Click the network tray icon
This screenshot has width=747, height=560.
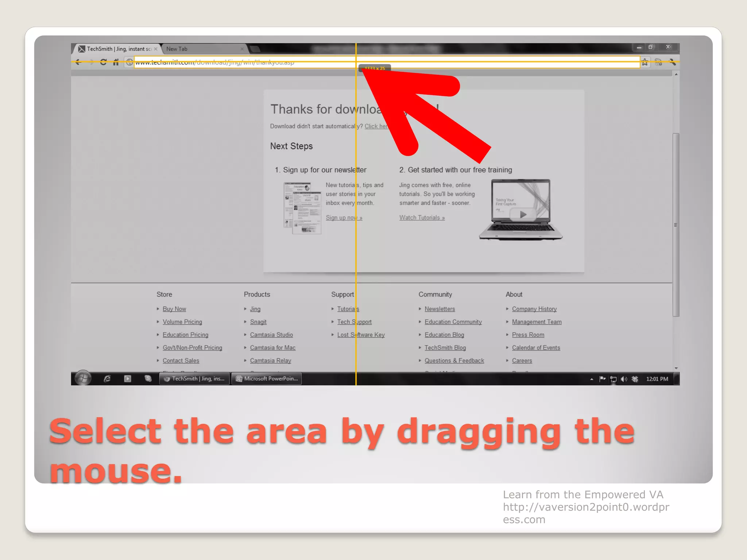point(614,379)
